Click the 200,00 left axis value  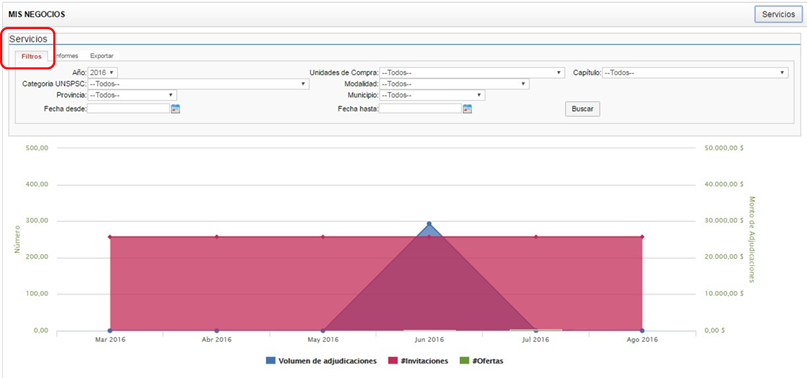tap(37, 257)
